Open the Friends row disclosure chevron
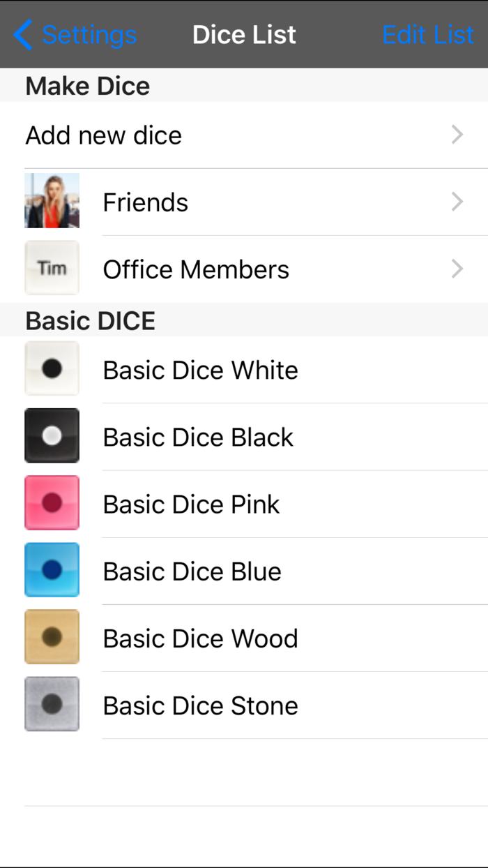The image size is (488, 868). pos(457,202)
